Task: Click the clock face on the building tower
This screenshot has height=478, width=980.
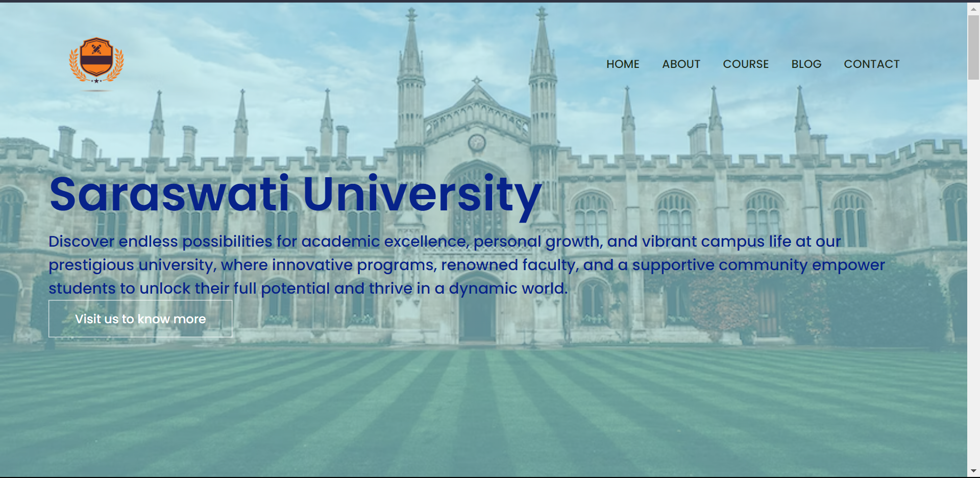Action: [x=477, y=142]
